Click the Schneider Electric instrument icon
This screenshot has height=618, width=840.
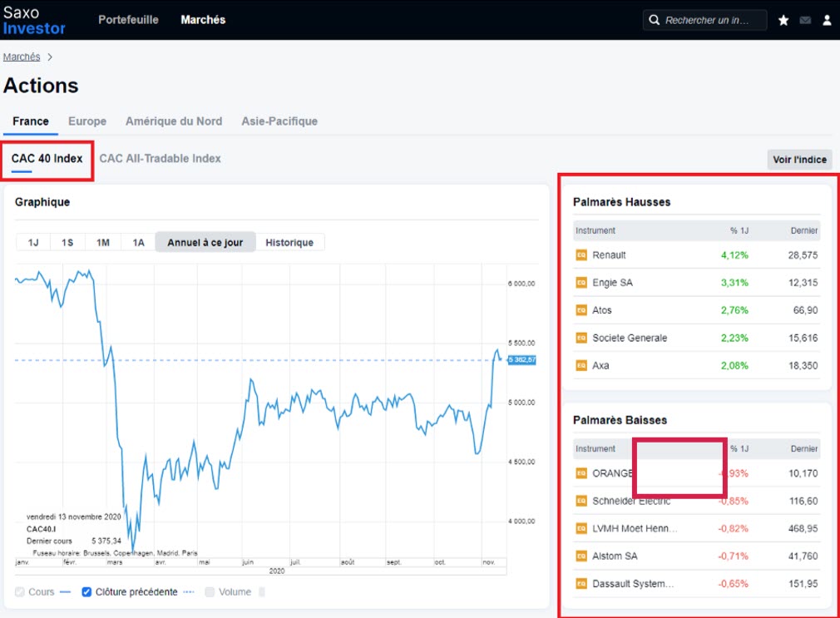click(581, 502)
